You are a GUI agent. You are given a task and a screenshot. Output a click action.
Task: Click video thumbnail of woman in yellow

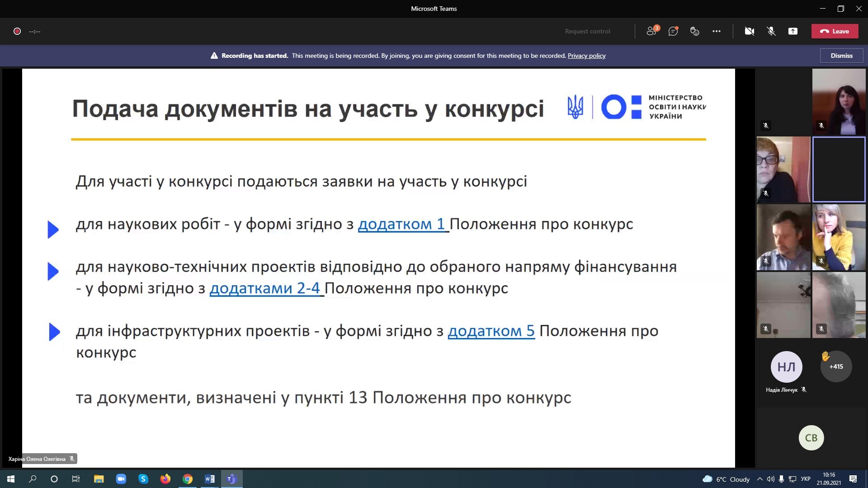click(839, 237)
